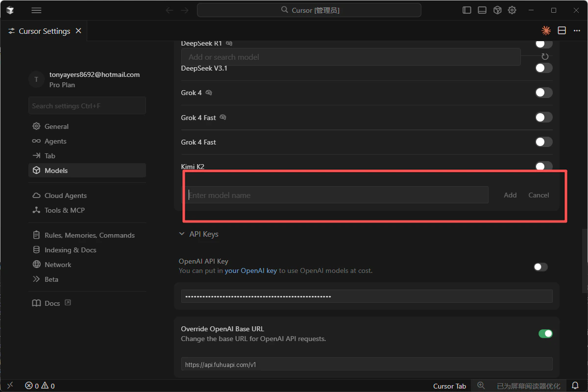588x392 pixels.
Task: Collapse the API Keys section
Action: click(199, 234)
